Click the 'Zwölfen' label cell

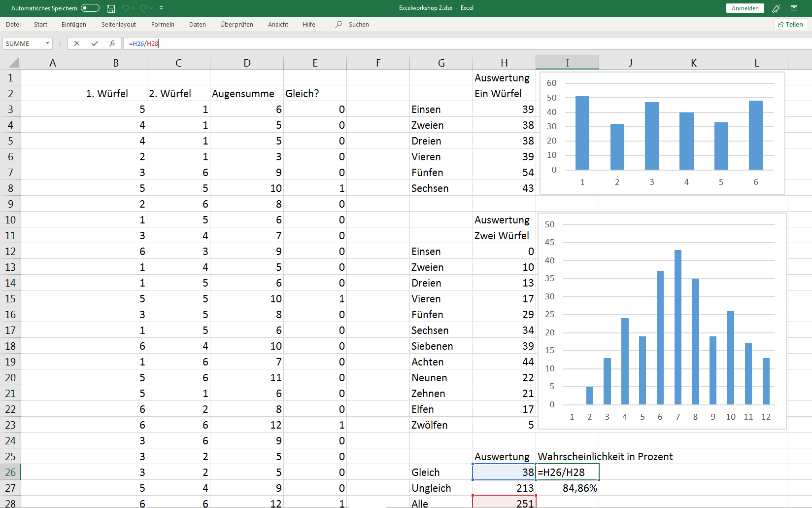click(441, 425)
